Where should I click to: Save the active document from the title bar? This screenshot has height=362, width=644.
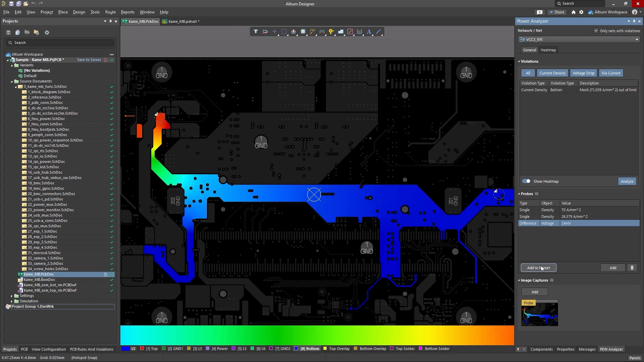tap(11, 4)
